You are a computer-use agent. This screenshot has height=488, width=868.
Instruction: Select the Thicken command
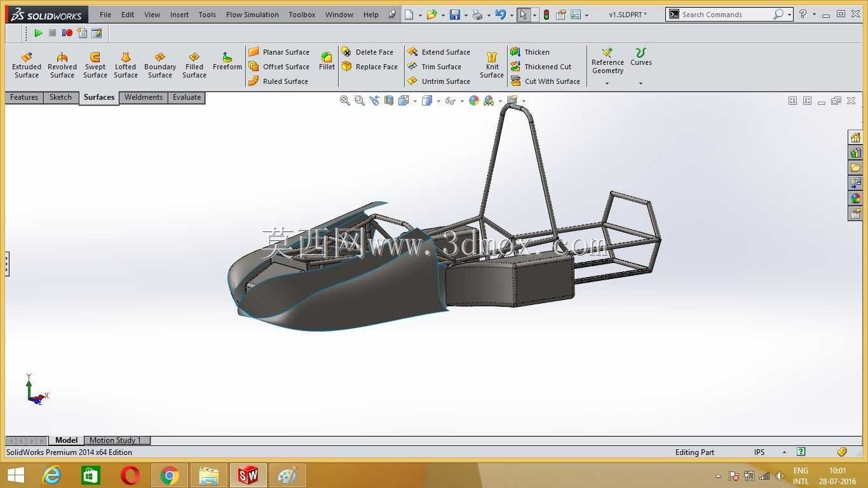pyautogui.click(x=530, y=52)
